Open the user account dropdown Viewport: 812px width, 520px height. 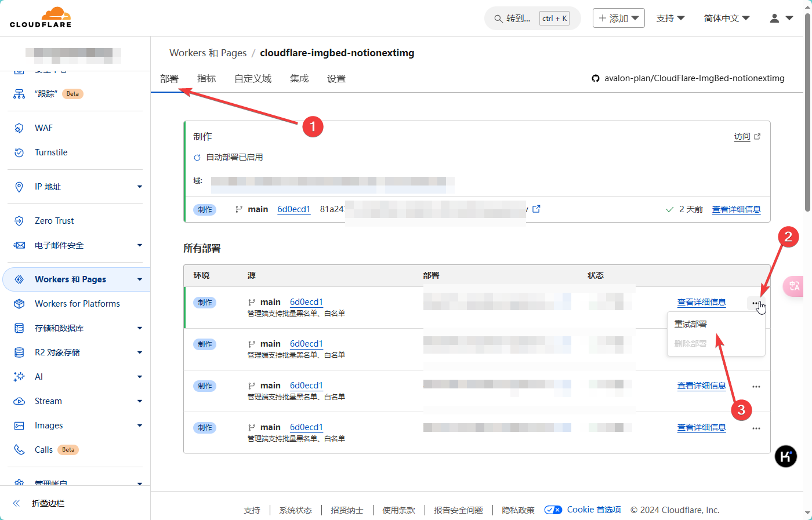781,18
